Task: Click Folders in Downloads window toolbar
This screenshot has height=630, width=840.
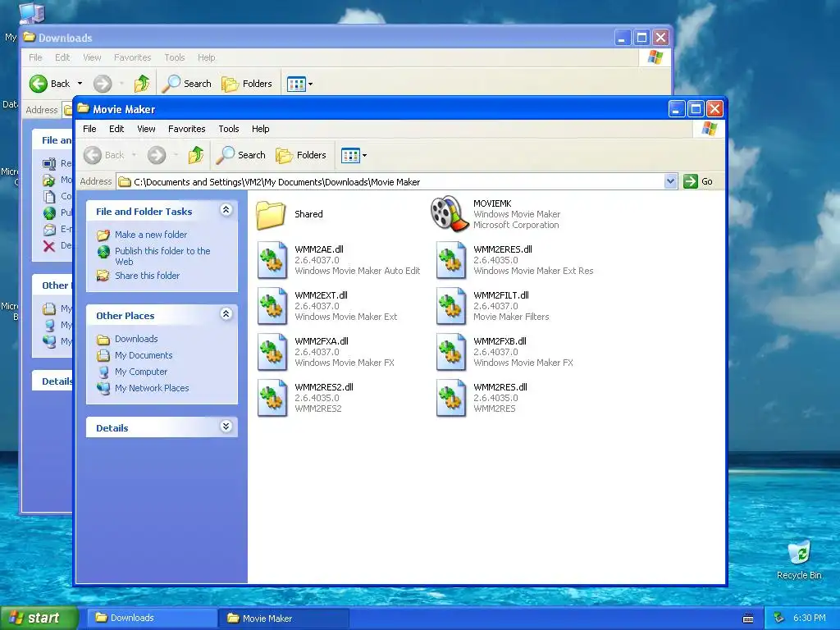Action: pyautogui.click(x=247, y=84)
